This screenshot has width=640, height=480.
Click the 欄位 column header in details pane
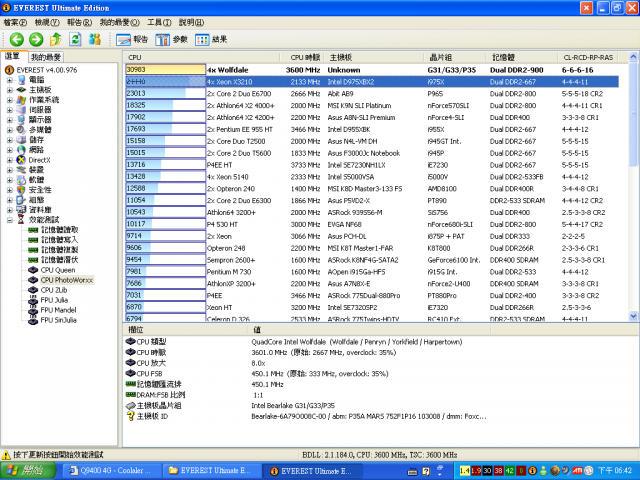186,329
